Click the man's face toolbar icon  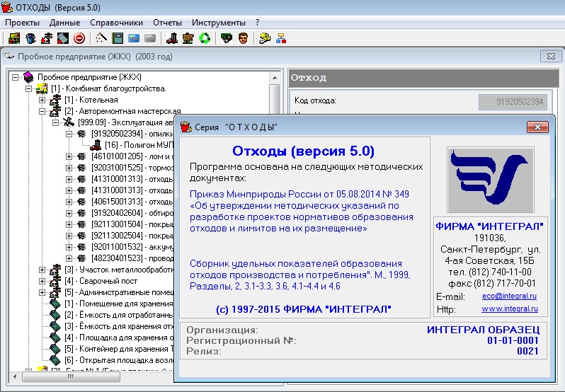point(244,38)
